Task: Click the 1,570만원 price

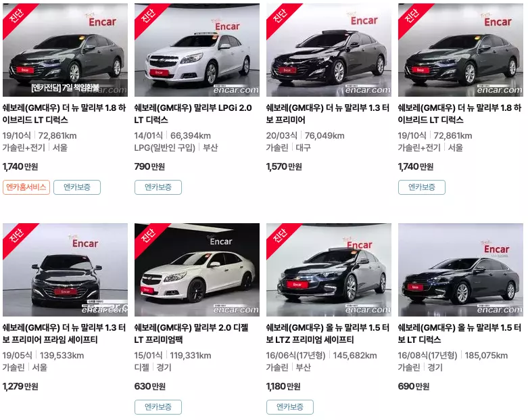Action: tap(284, 167)
